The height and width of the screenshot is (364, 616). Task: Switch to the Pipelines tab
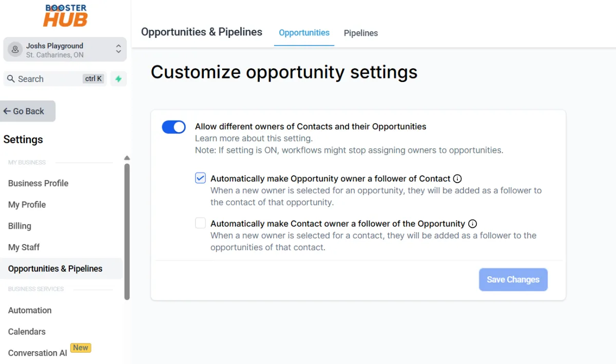coord(360,33)
